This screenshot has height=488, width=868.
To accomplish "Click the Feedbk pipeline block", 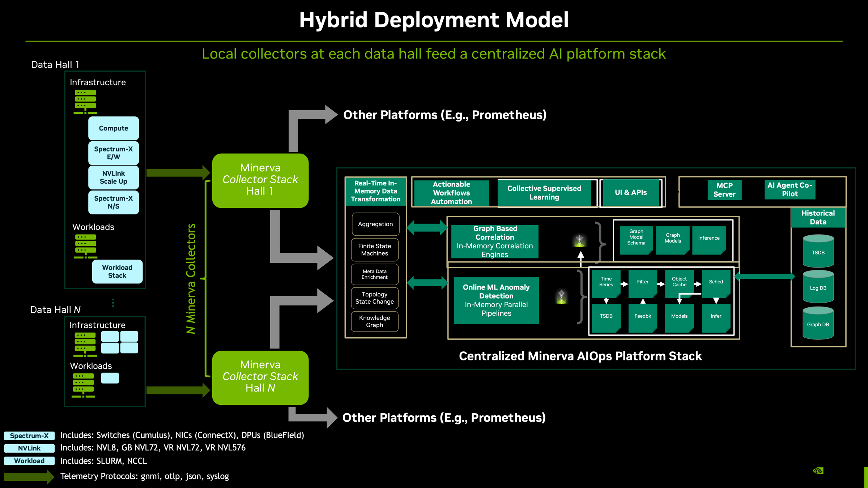I will [643, 318].
